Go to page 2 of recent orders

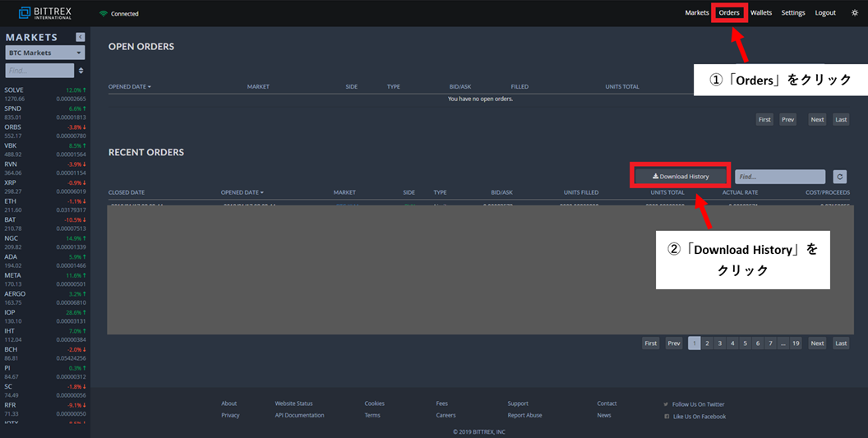point(707,343)
